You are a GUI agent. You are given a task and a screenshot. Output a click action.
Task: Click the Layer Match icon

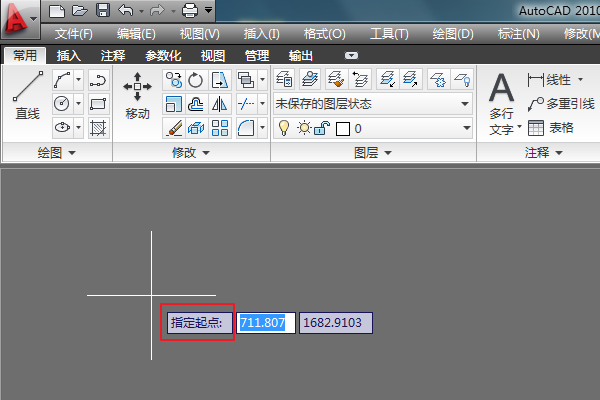coord(336,79)
